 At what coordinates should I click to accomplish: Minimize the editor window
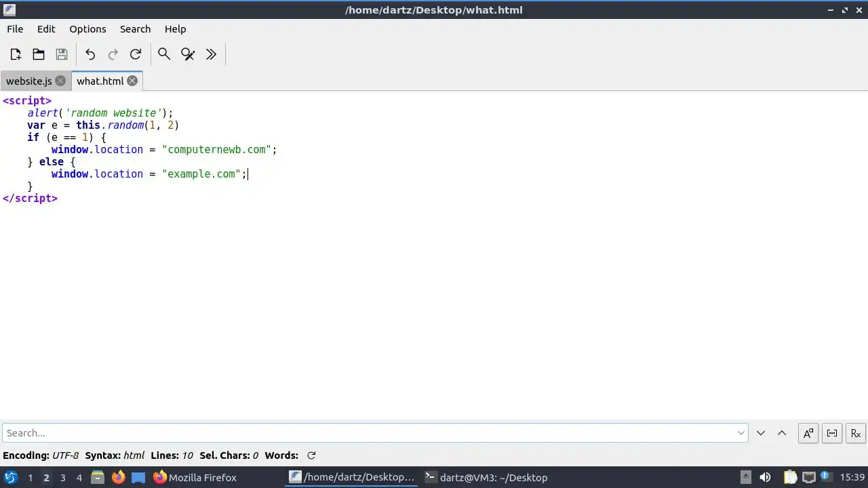tap(831, 10)
